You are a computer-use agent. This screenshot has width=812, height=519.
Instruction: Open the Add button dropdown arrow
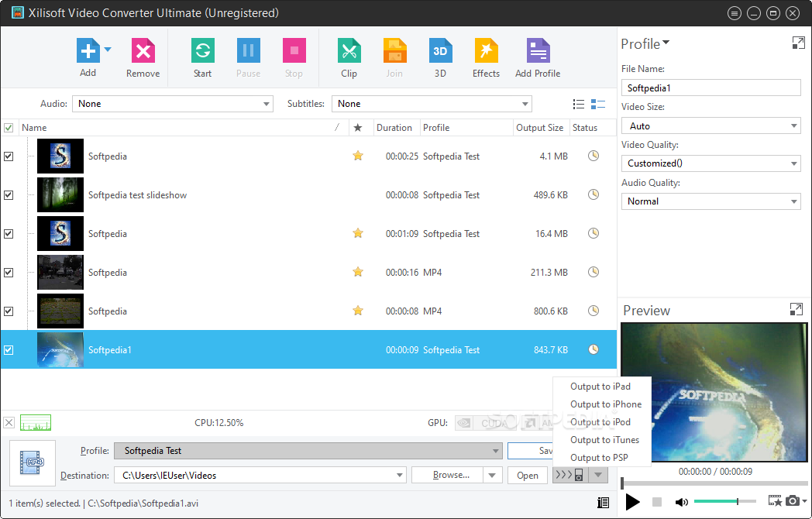(108, 50)
